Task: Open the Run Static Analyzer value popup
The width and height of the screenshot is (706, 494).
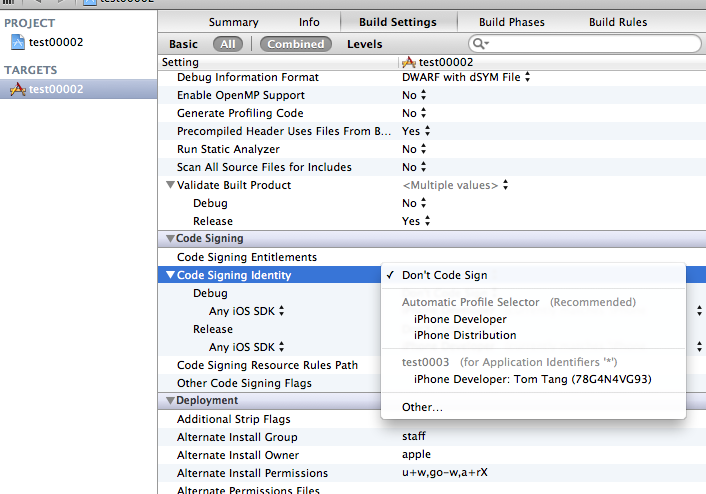Action: coord(415,149)
